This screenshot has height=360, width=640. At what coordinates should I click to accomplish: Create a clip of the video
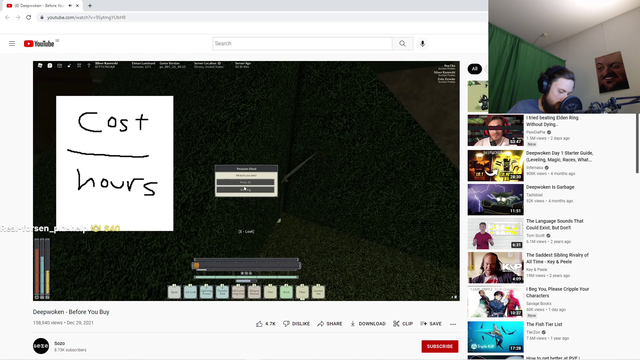(403, 324)
